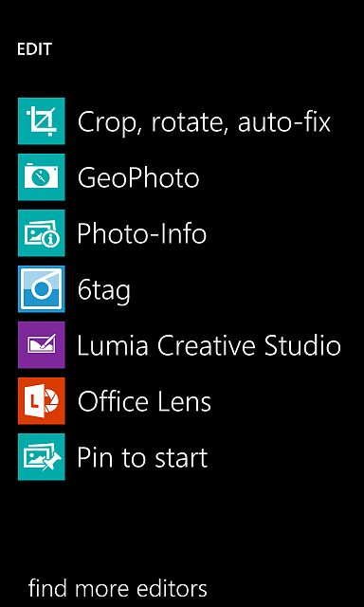Select the Photo-Info picture icon

pyautogui.click(x=42, y=233)
